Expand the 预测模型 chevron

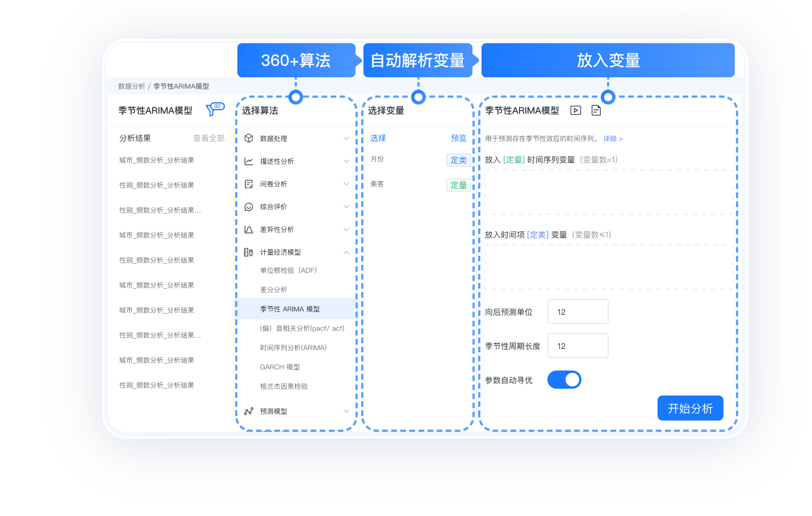346,411
